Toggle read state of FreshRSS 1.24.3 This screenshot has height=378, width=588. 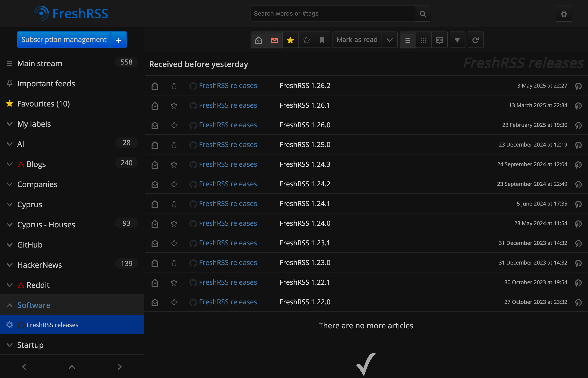click(155, 165)
